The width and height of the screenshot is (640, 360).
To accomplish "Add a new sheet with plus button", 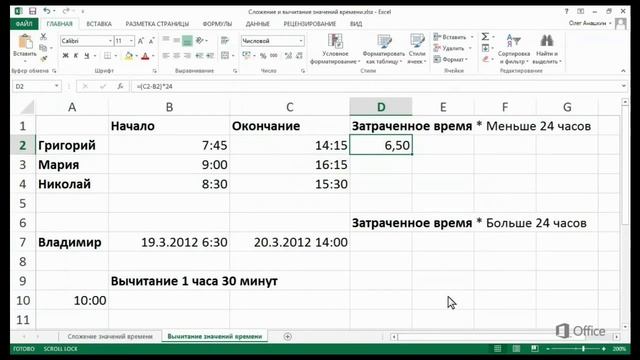I will coord(288,336).
